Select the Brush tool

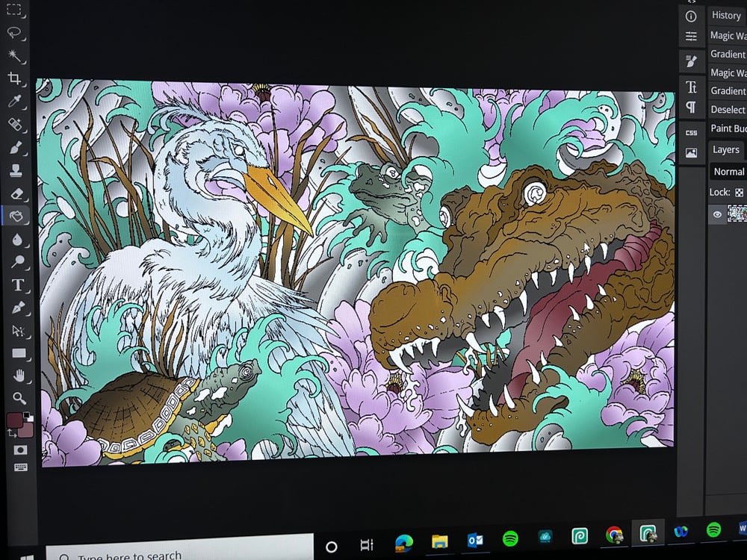click(15, 147)
